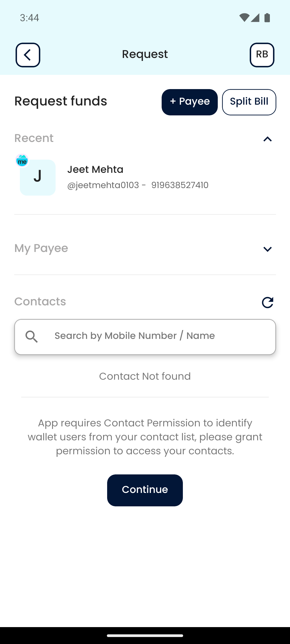Open the Split Bill option

click(x=249, y=102)
